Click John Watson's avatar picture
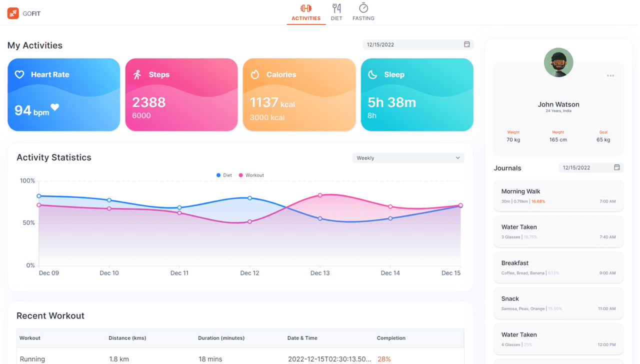 coord(558,62)
